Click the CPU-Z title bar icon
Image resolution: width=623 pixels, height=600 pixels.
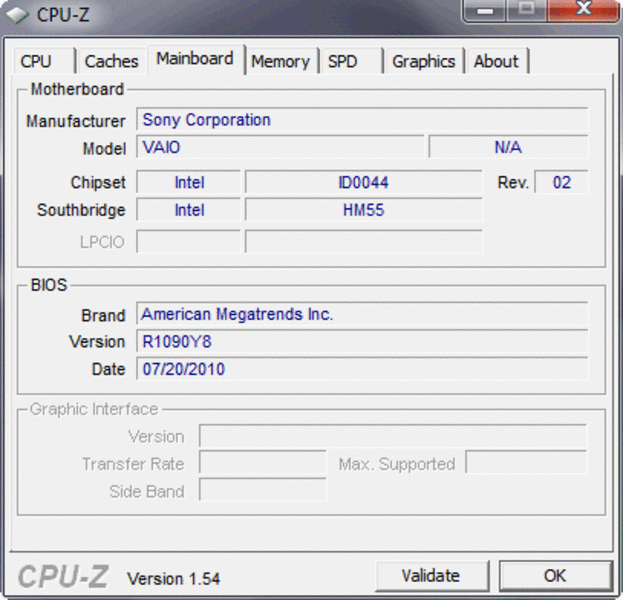17,15
